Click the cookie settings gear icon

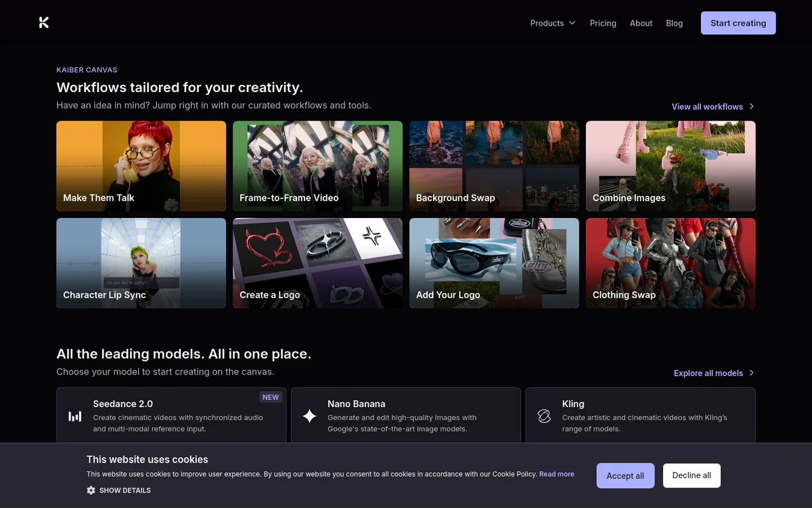(91, 490)
